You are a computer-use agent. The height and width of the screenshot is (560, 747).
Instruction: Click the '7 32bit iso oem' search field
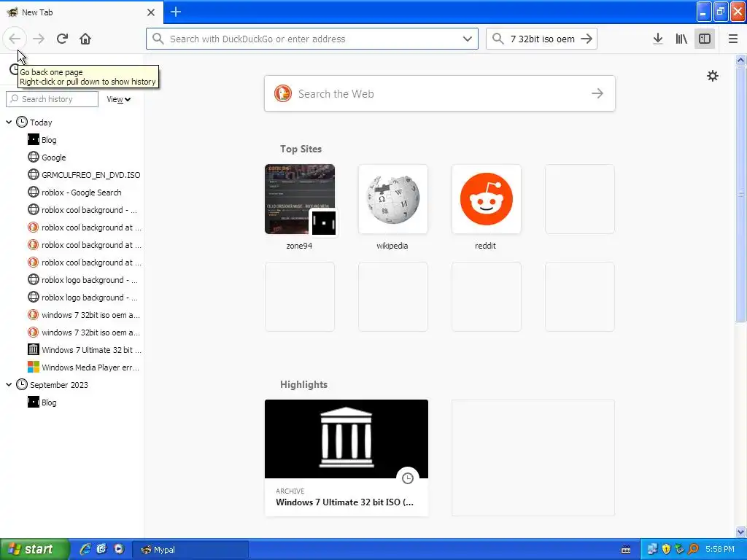pyautogui.click(x=542, y=39)
